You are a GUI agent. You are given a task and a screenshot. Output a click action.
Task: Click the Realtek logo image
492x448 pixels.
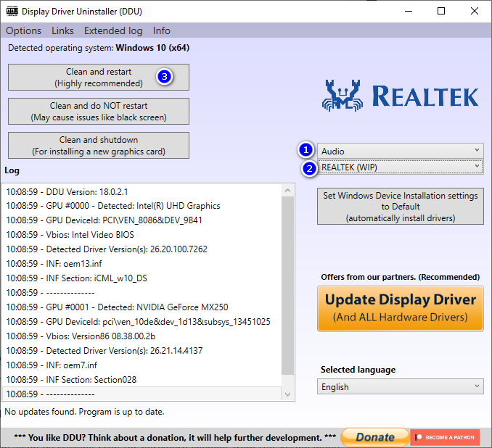(x=400, y=96)
